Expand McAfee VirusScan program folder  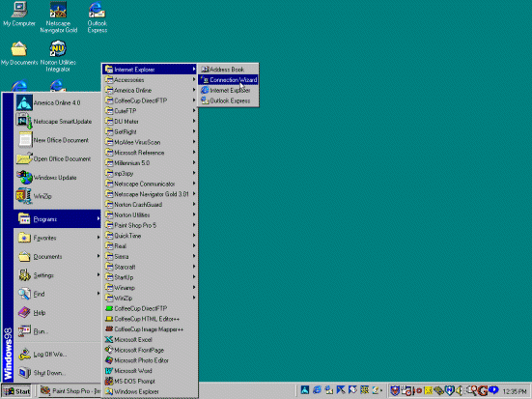point(150,142)
